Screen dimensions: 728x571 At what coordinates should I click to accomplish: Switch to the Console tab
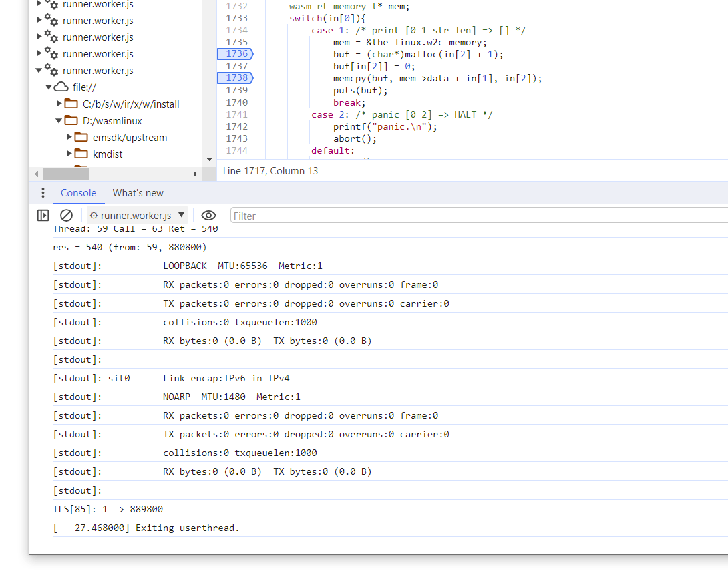coord(78,192)
